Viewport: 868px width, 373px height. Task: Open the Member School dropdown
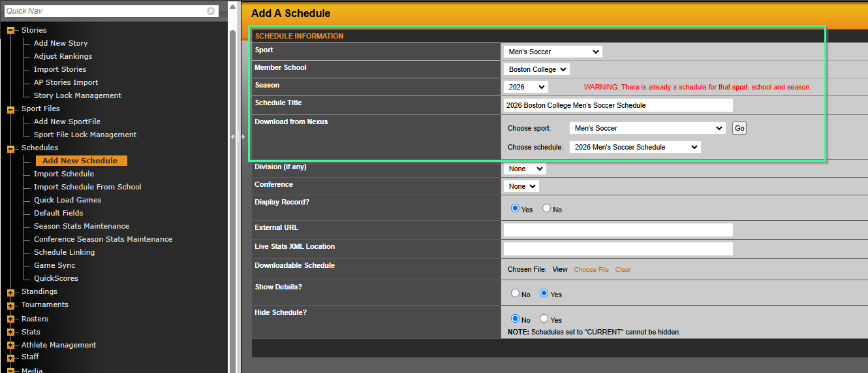(536, 69)
